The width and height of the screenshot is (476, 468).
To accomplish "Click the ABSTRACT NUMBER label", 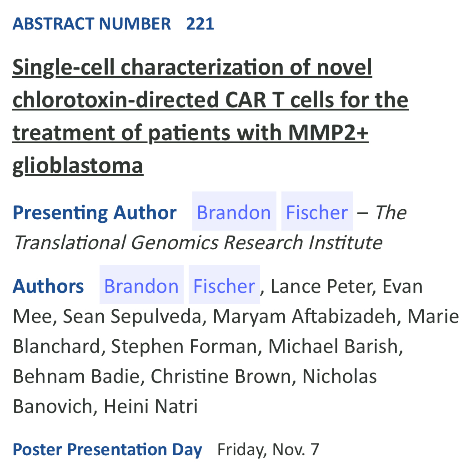I will (x=92, y=24).
